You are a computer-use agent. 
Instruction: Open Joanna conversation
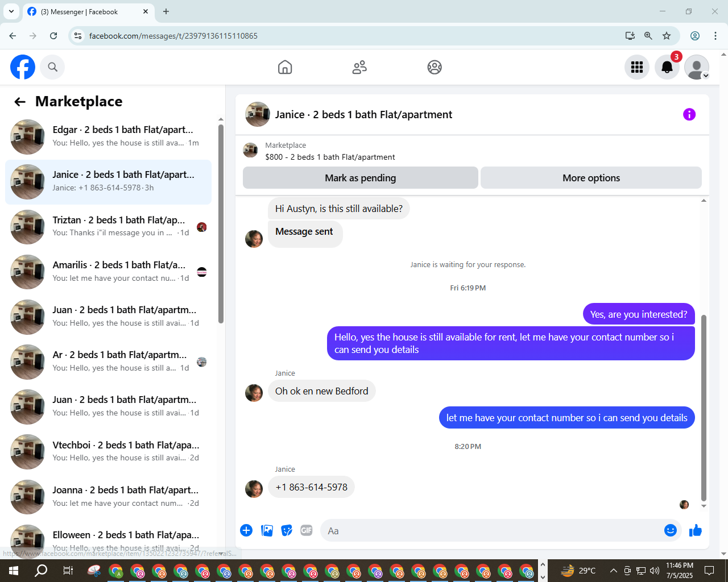point(108,497)
